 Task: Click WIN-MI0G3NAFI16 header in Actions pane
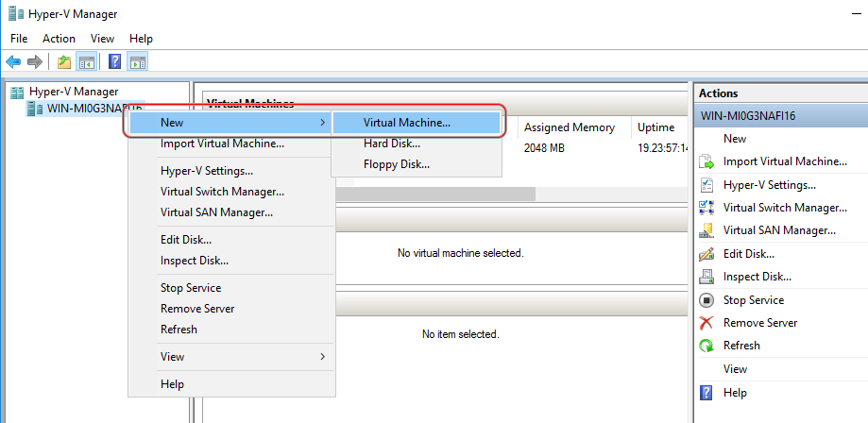[781, 116]
